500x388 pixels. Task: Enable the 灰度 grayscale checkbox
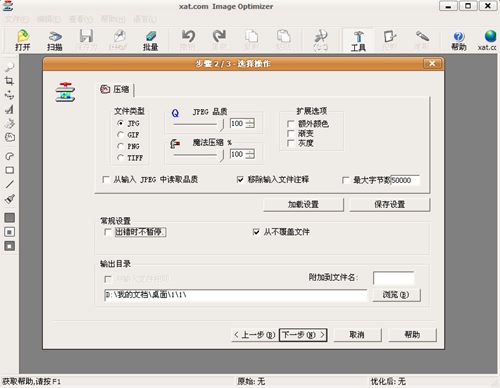tap(291, 143)
